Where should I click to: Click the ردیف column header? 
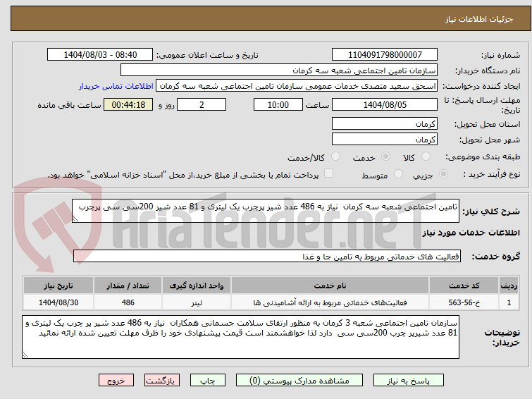click(509, 286)
